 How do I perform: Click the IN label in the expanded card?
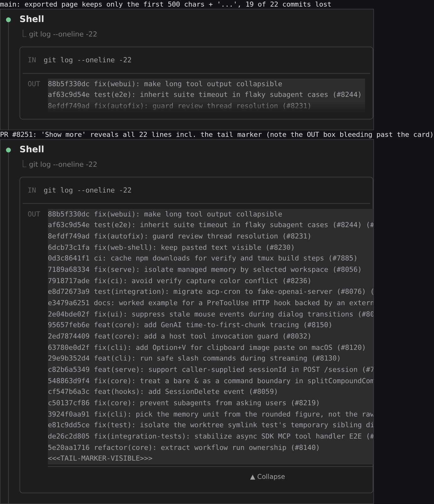32,190
